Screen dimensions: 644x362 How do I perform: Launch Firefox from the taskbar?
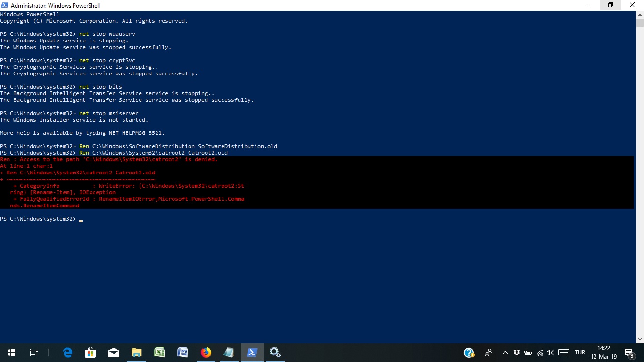[x=206, y=353]
